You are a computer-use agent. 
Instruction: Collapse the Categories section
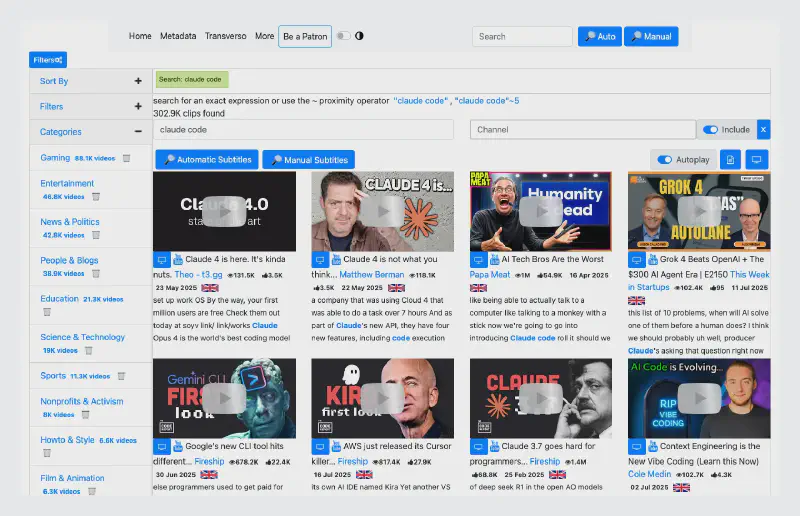tap(138, 131)
